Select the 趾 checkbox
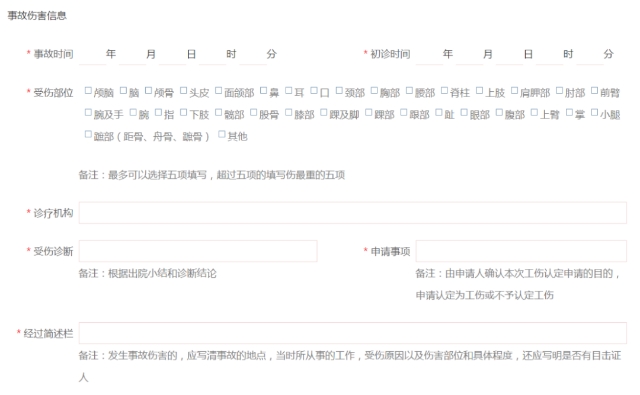Image resolution: width=640 pixels, height=395 pixels. coord(439,112)
